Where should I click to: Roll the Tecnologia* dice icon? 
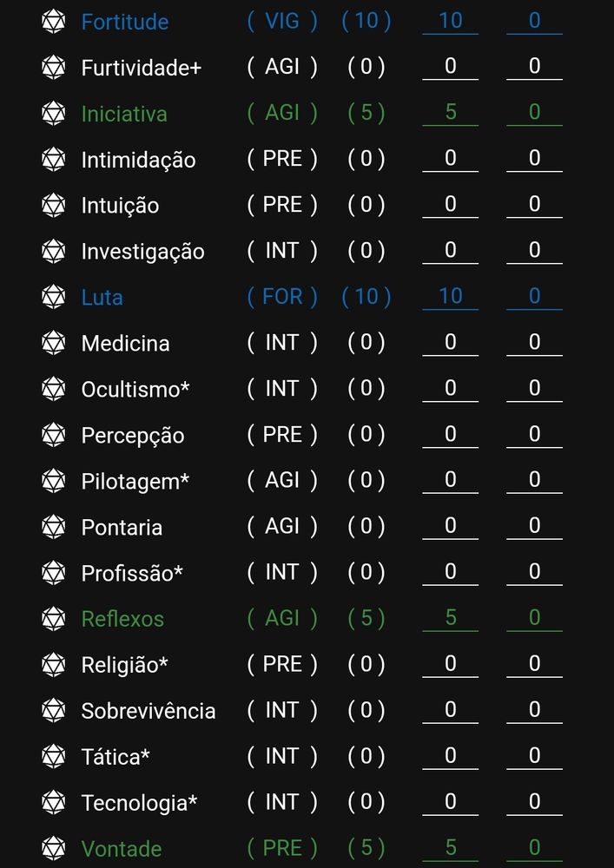54,802
